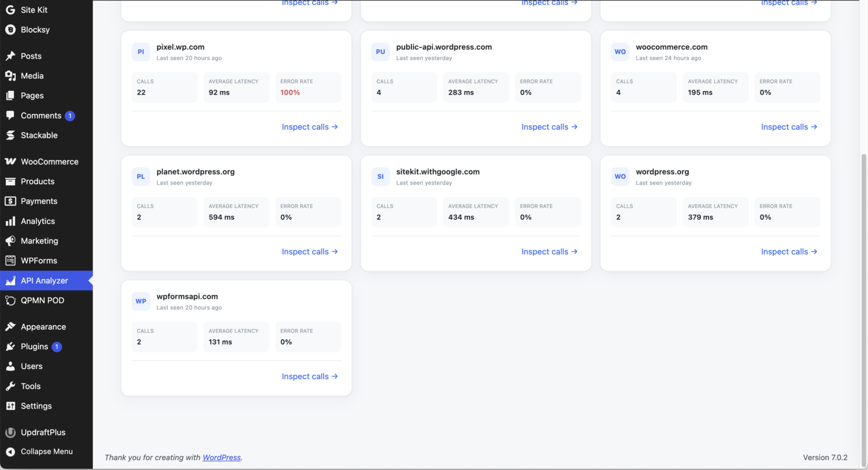Click the Marketing megaphone icon

click(10, 241)
